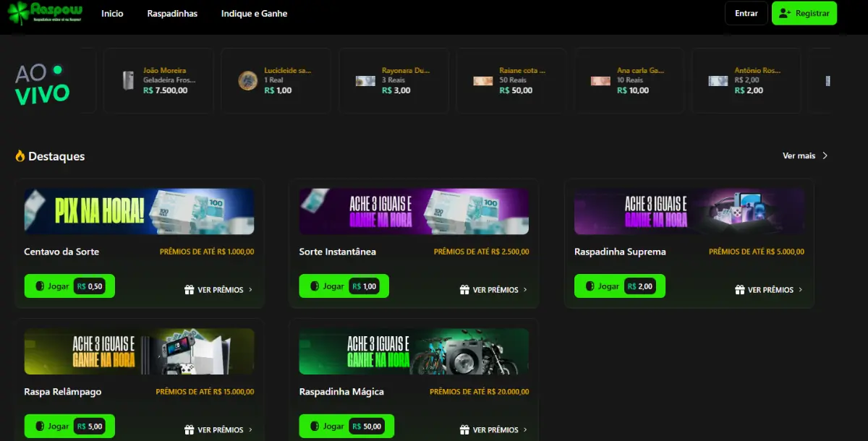
Task: Click the fire icon beside Destaques
Action: 20,156
